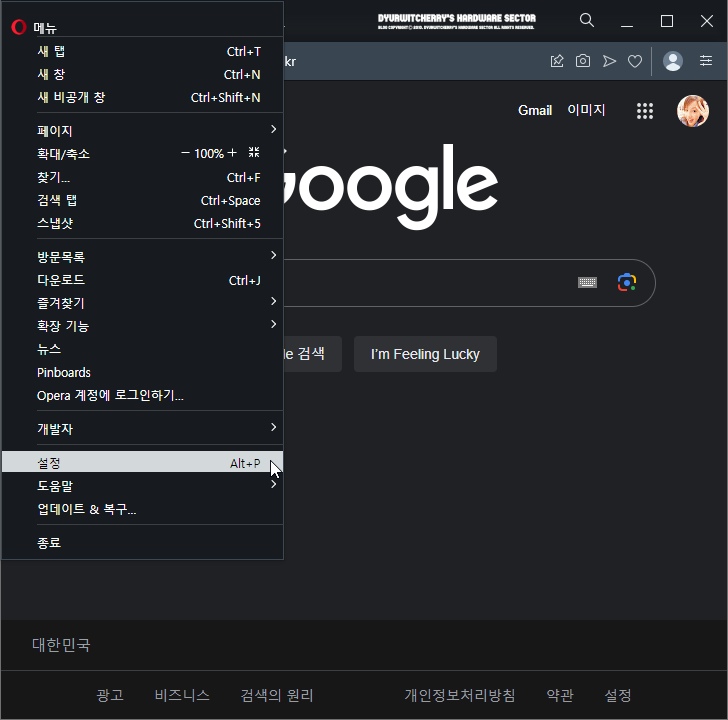Click the I'm Feeling Lucky button
The image size is (728, 720).
pyautogui.click(x=425, y=354)
